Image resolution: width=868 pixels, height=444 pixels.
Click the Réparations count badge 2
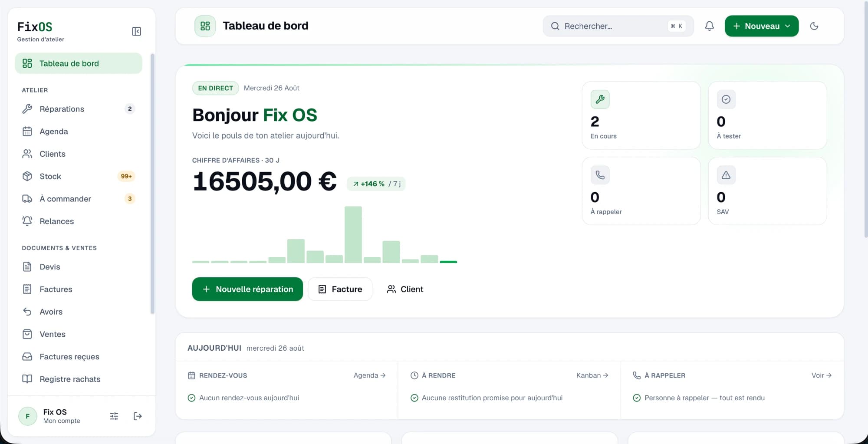129,109
